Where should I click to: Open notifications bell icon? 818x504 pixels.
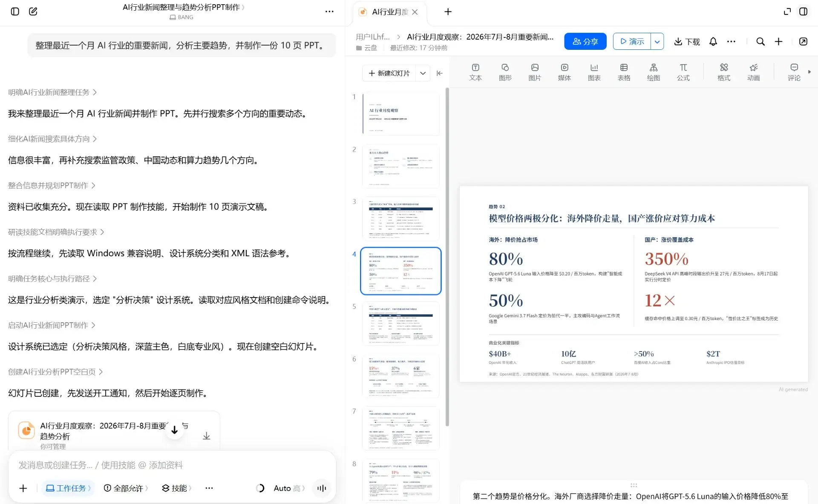coord(713,41)
